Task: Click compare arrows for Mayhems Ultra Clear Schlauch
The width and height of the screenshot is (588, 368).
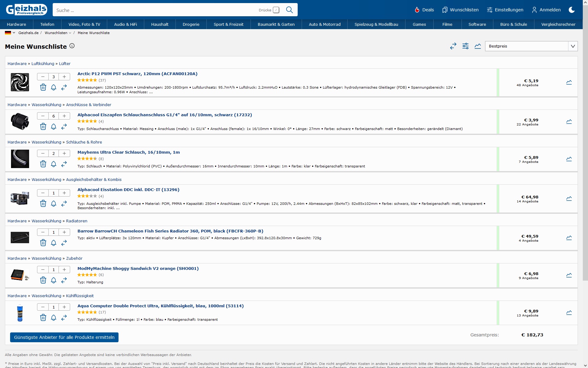Action: [64, 164]
